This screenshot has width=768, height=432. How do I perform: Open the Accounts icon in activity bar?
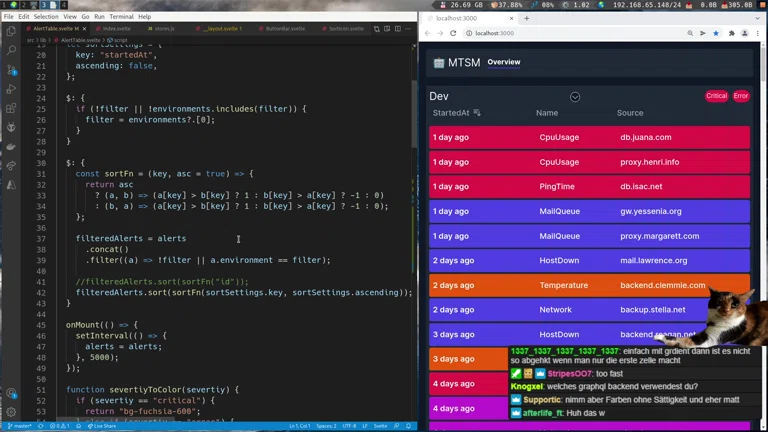[11, 393]
